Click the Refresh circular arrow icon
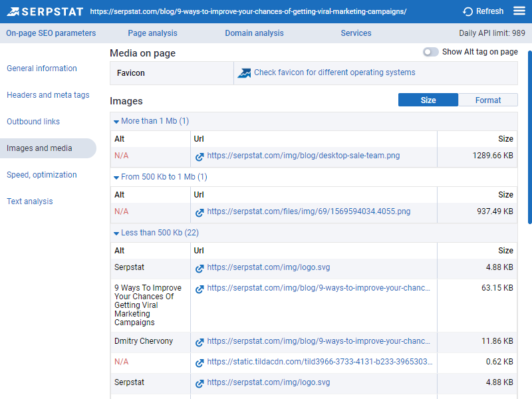 point(467,11)
